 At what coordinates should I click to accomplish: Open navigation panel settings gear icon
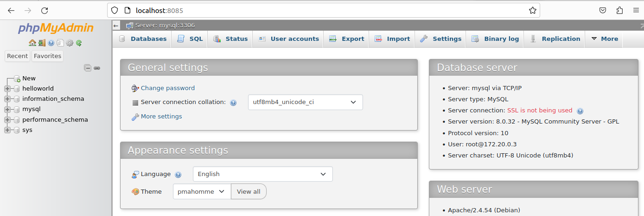(70, 43)
